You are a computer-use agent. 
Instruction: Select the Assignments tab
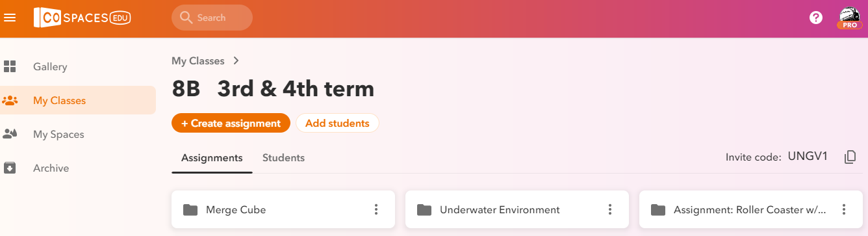tap(212, 158)
